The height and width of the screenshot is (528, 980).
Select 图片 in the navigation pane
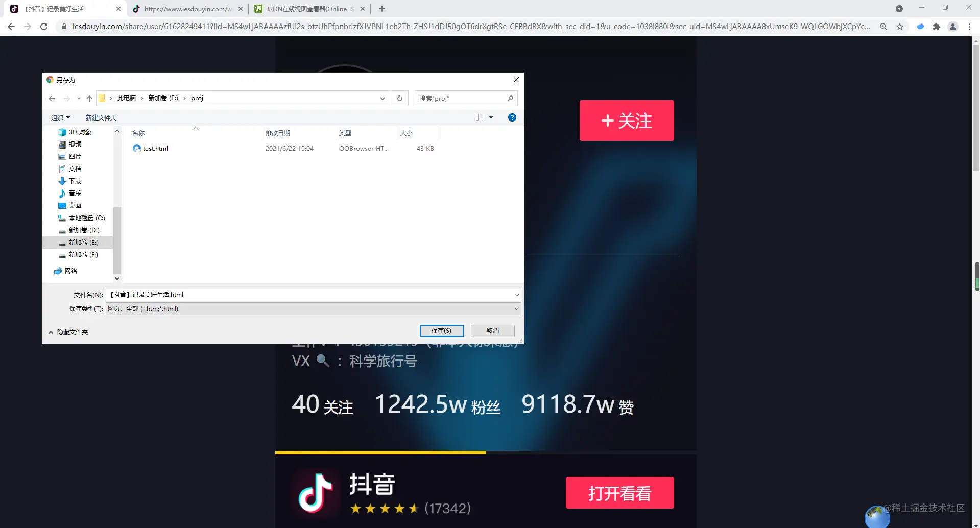(75, 157)
